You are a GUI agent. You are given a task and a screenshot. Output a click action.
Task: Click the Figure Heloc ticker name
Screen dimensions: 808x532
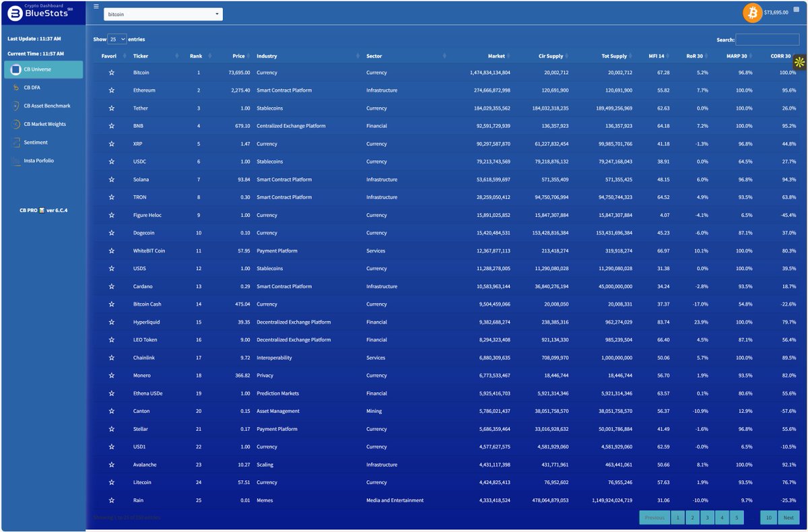(x=147, y=215)
